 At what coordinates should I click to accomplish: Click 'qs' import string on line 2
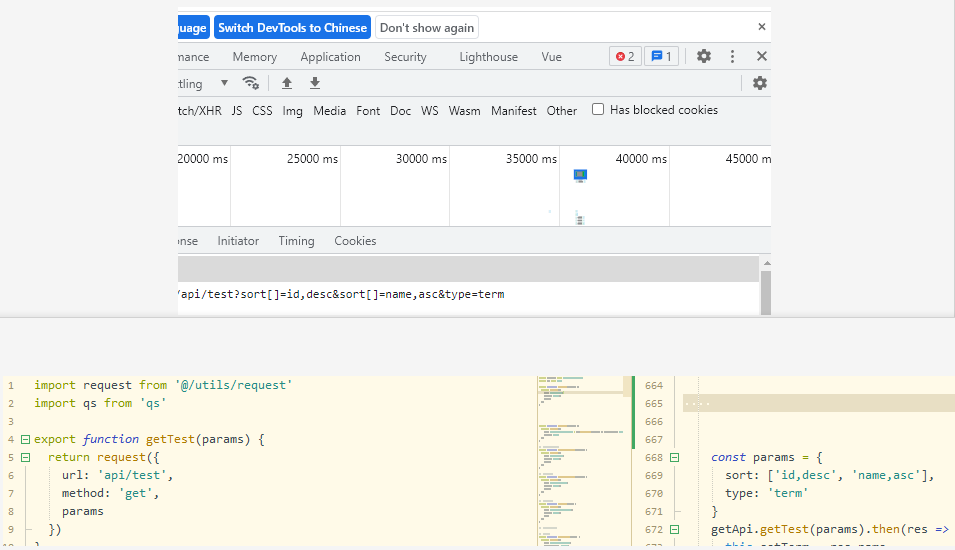click(x=153, y=403)
